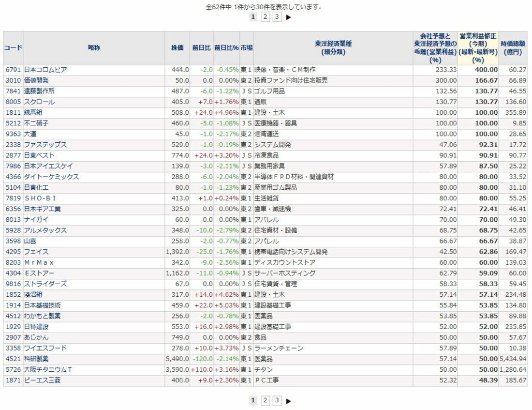Open 山喜 stock link
This screenshot has height=410, width=532.
click(x=30, y=241)
